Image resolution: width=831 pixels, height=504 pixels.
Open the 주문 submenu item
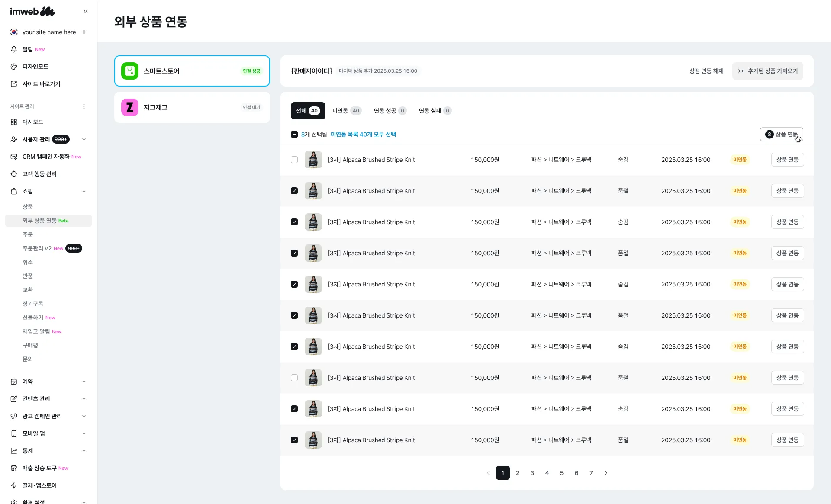(x=28, y=234)
